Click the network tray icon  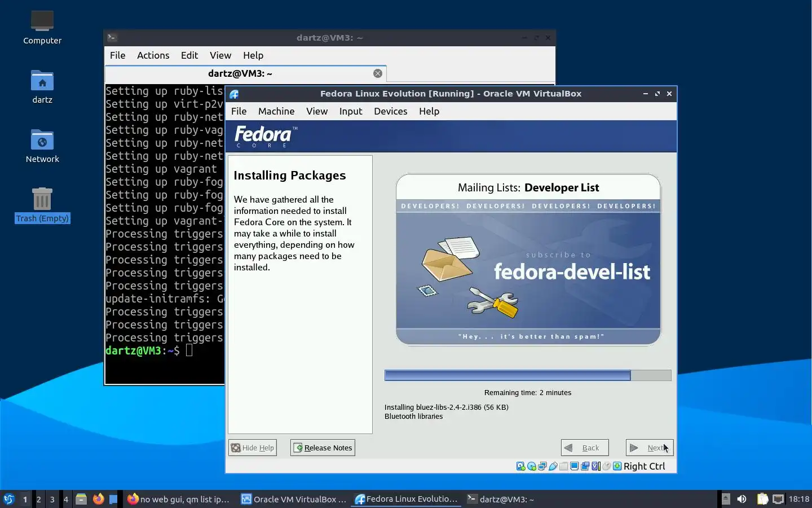778,499
